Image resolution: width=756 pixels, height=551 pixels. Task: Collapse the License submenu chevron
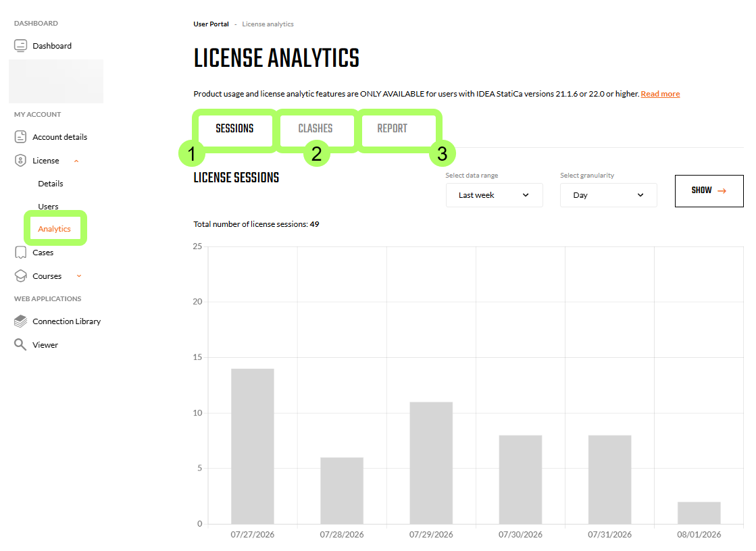click(x=76, y=161)
